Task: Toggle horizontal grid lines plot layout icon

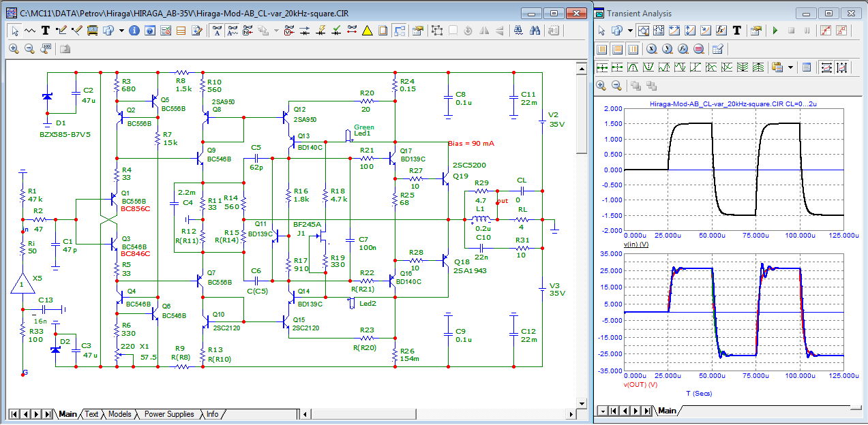Action: (x=618, y=49)
